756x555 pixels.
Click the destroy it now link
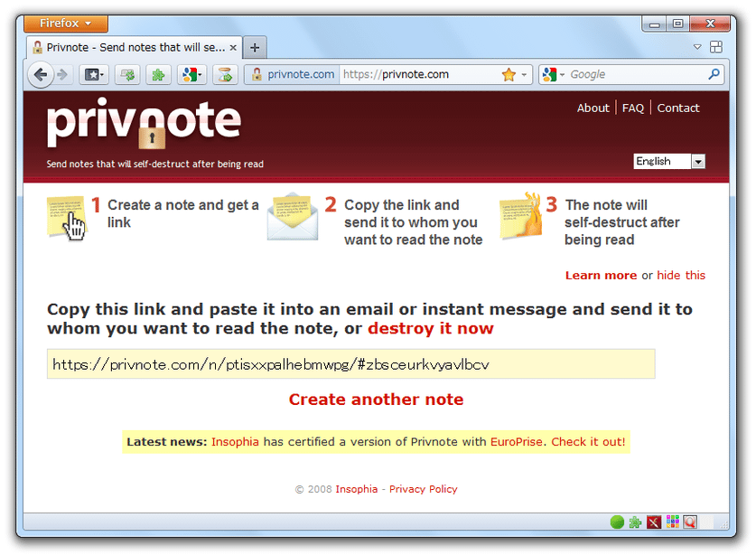[x=431, y=328]
